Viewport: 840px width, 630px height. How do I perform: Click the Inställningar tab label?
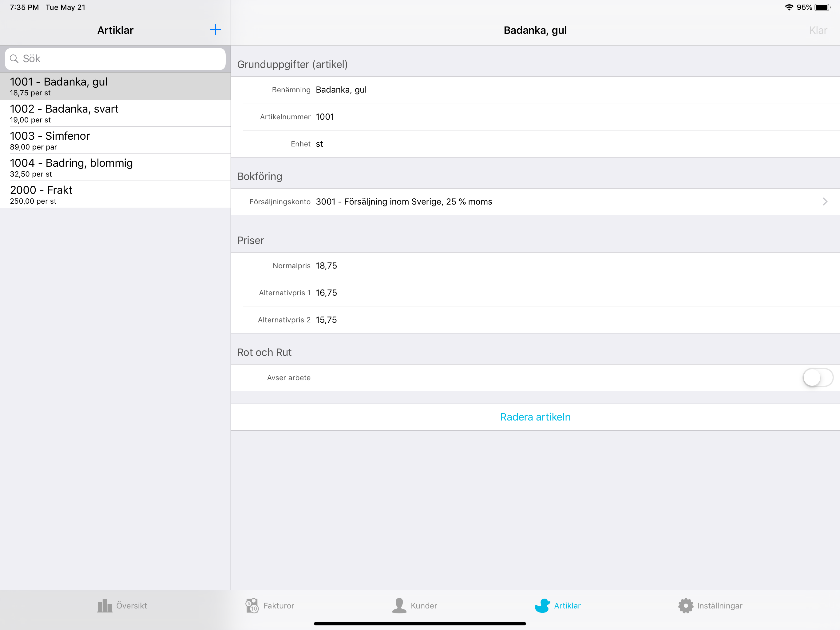pos(719,606)
